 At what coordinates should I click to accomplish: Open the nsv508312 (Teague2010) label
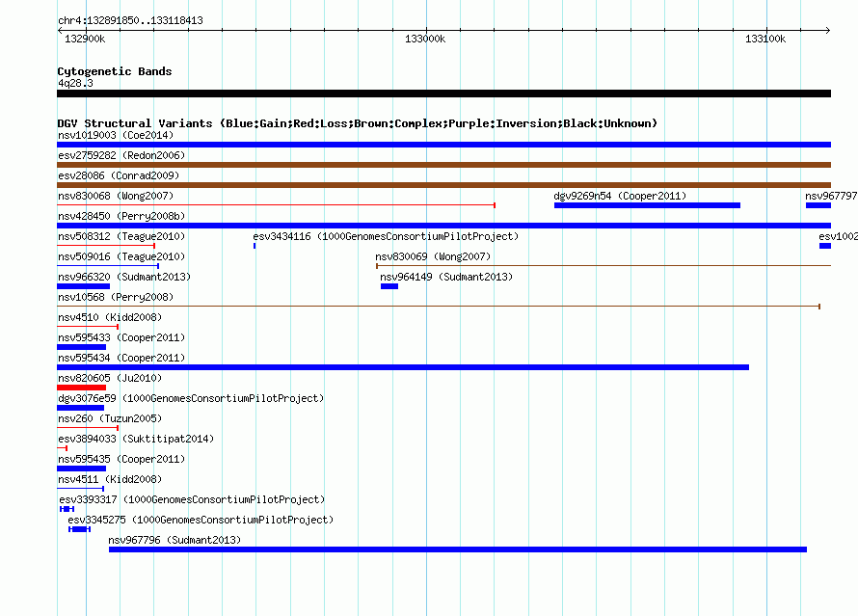[x=121, y=236]
